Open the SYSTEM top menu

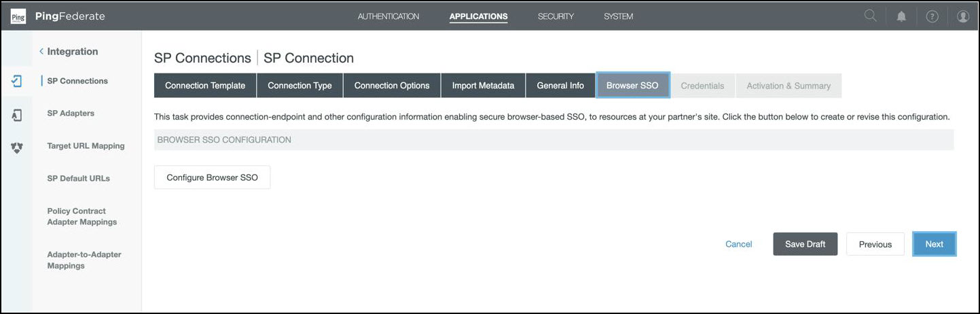tap(618, 16)
